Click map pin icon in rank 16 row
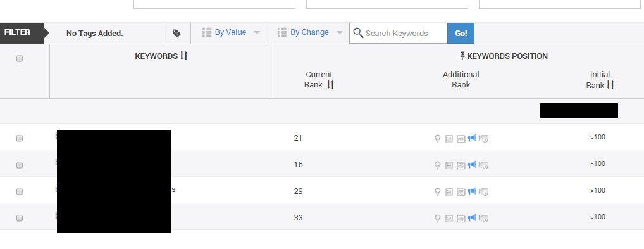Screen dimensions: 644x249 (x=437, y=165)
